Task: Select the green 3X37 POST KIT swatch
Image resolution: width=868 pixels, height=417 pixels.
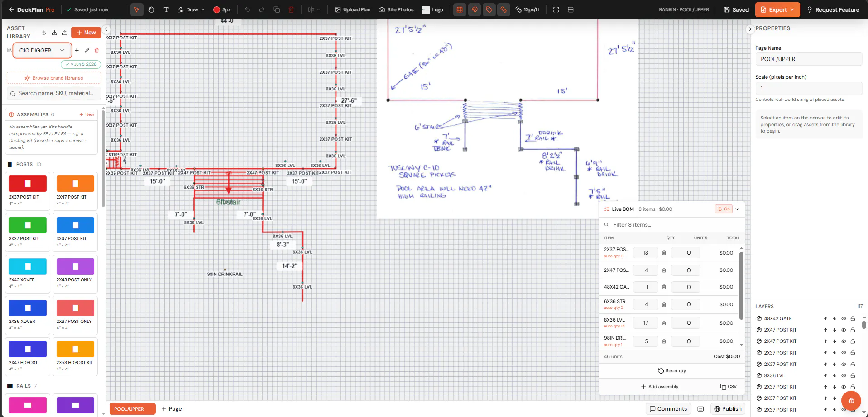Action: [x=28, y=225]
